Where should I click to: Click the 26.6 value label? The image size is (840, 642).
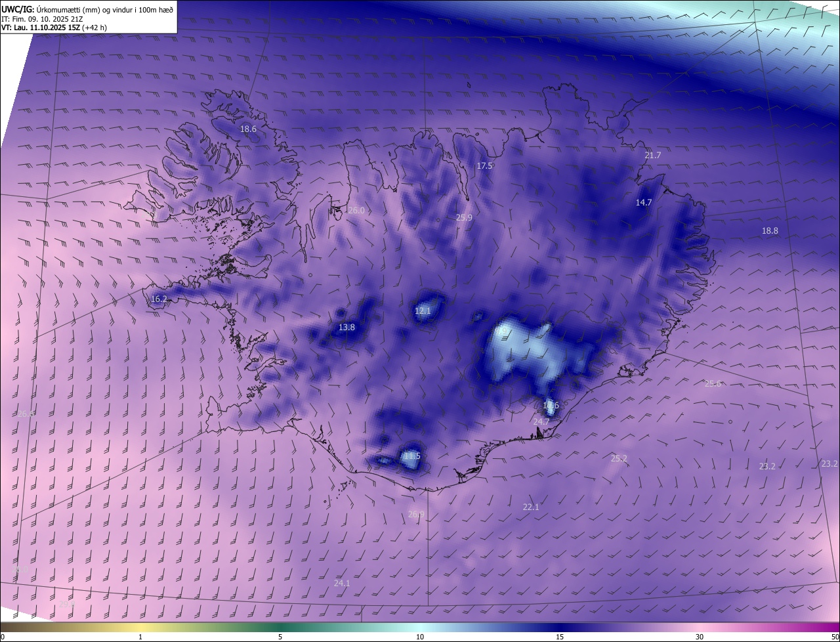[x=26, y=414]
